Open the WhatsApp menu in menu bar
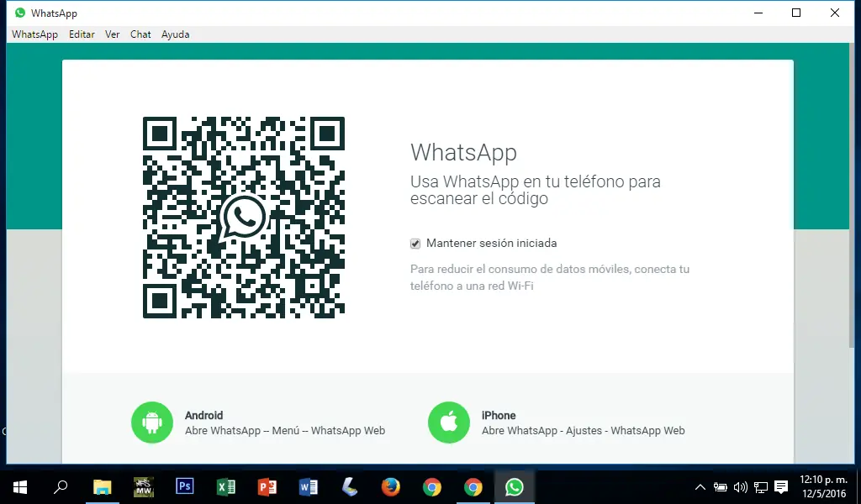 click(x=34, y=34)
